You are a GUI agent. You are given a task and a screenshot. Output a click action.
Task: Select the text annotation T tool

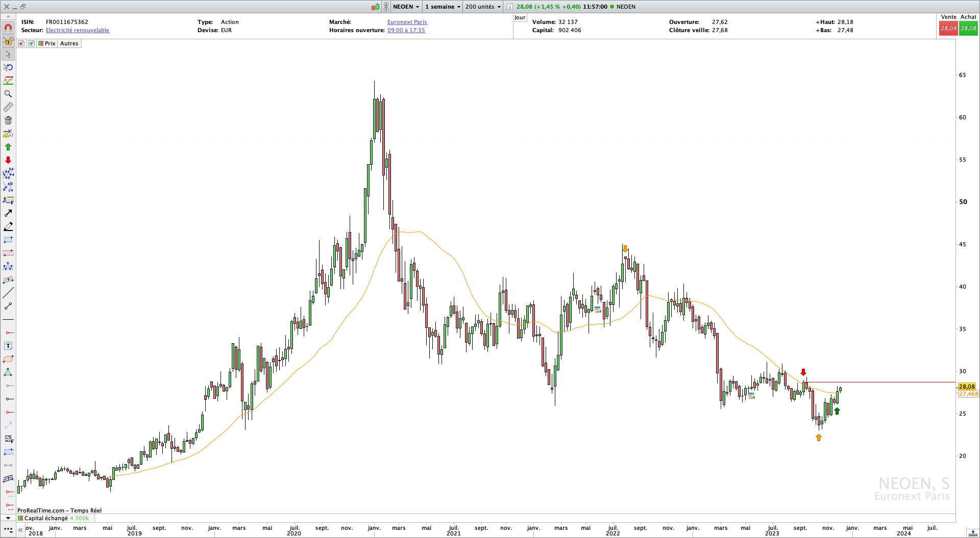point(8,346)
